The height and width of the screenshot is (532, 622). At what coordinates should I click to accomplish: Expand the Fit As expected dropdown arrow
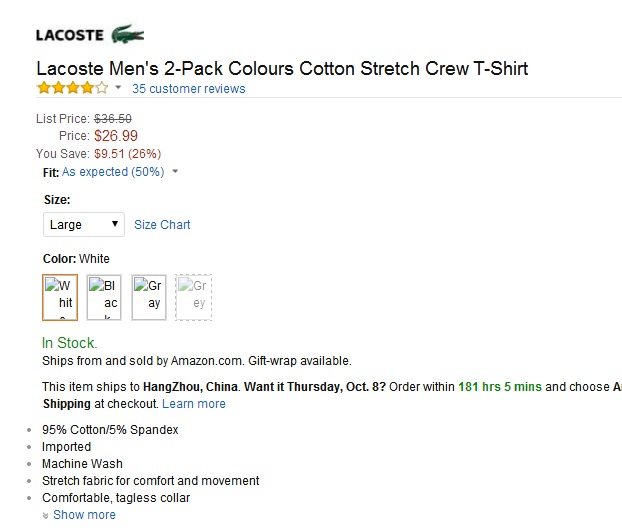click(175, 171)
